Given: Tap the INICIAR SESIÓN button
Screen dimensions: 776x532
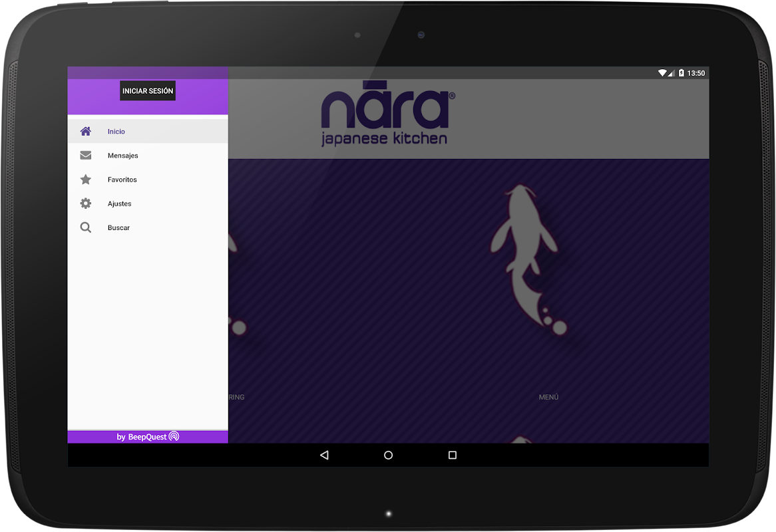Looking at the screenshot, I should click(148, 91).
